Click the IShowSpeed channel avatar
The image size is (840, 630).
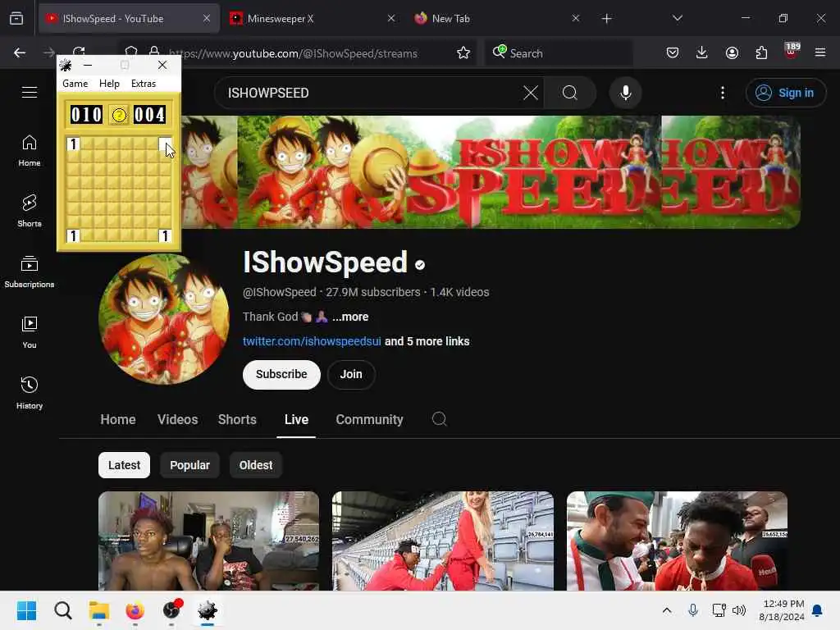164,319
